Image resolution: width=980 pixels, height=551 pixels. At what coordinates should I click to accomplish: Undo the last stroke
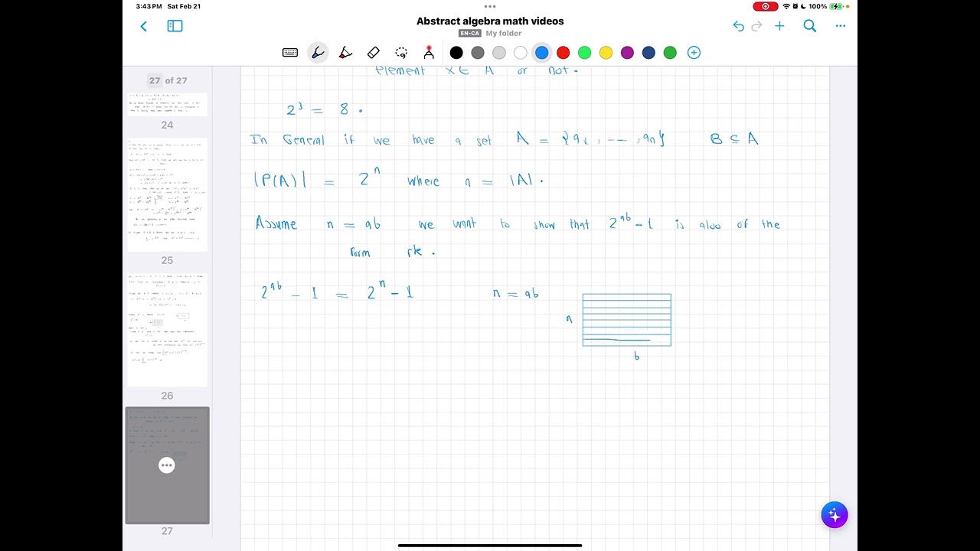pos(738,26)
